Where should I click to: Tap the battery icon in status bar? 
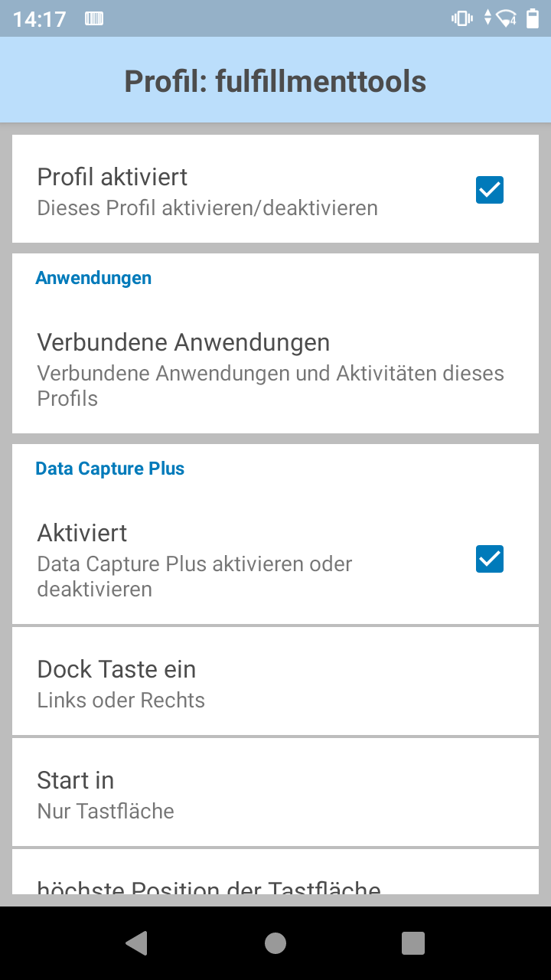533,18
